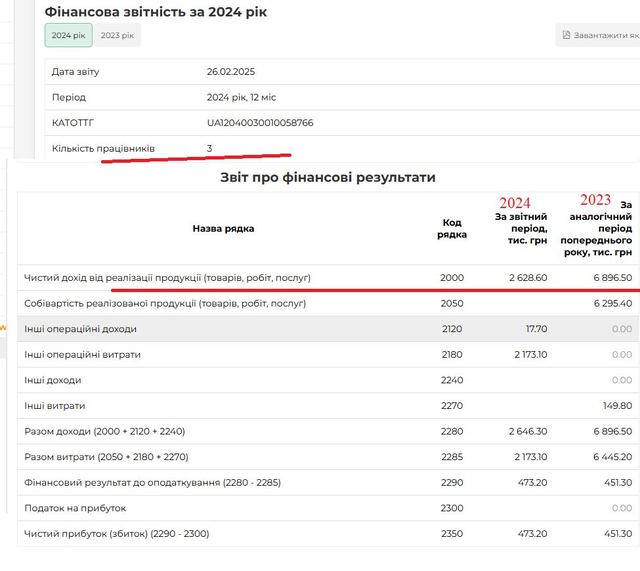640x571 pixels.
Task: Select value 17.70 in row 2120
Action: [536, 329]
